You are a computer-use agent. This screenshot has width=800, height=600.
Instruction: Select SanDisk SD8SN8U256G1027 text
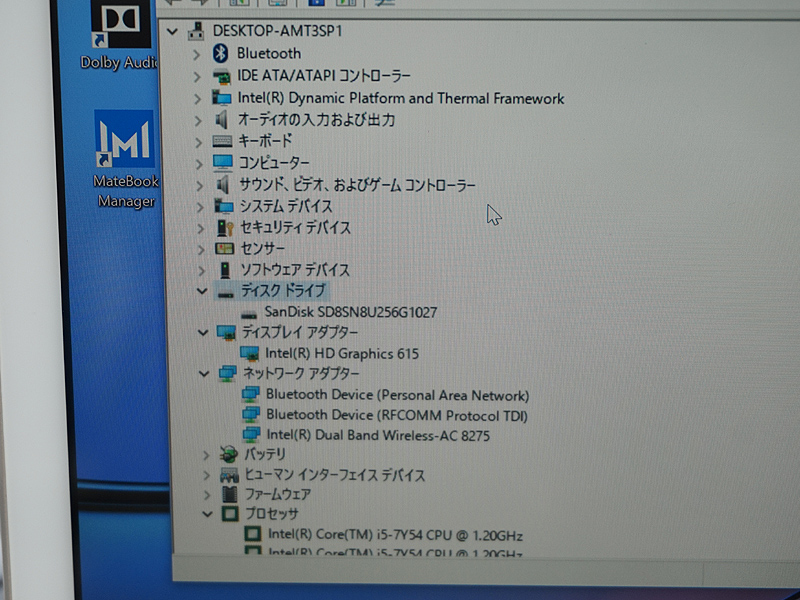click(x=351, y=312)
